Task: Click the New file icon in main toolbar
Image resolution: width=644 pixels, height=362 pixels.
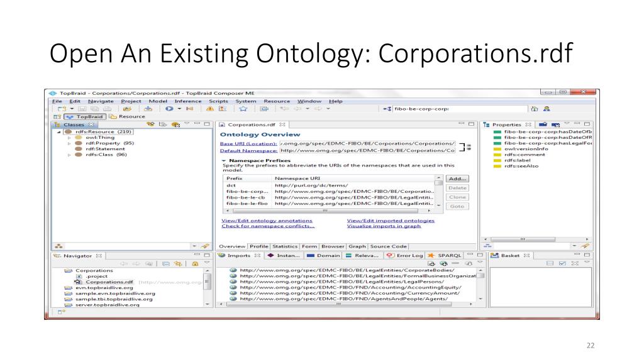Action: pyautogui.click(x=62, y=109)
